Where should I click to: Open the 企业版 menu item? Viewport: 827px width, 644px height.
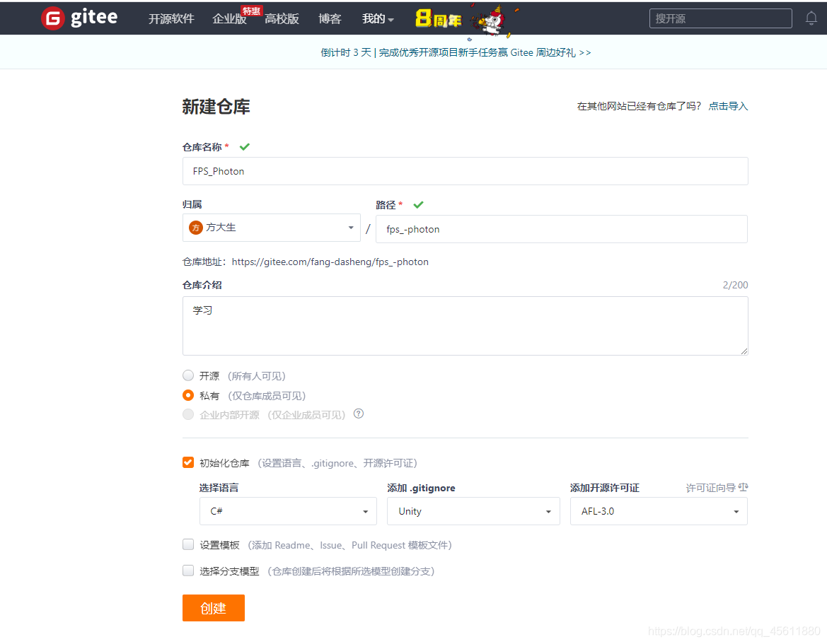tap(229, 19)
